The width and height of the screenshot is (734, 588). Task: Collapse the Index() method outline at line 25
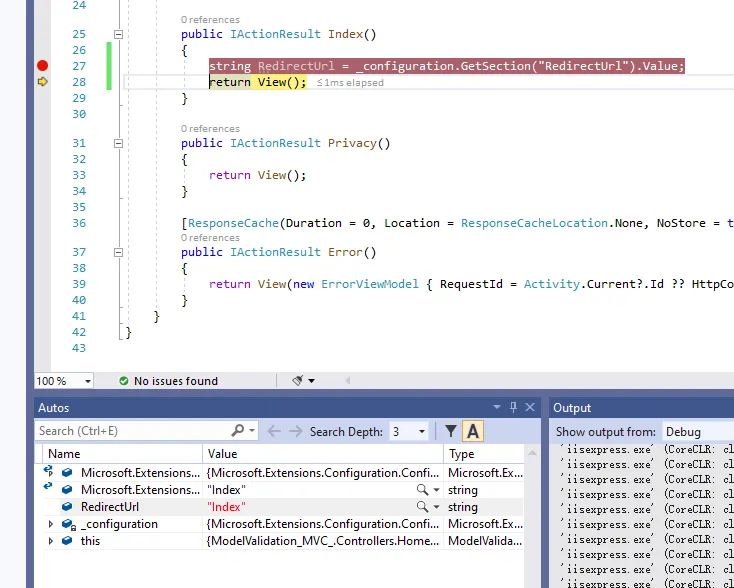click(x=118, y=34)
